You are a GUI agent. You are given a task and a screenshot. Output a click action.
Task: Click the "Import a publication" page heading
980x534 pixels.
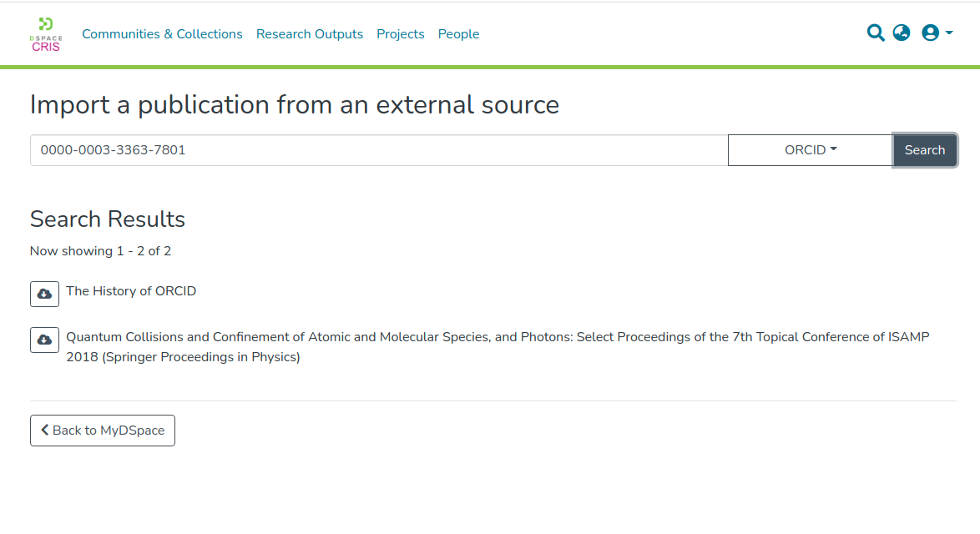click(295, 105)
